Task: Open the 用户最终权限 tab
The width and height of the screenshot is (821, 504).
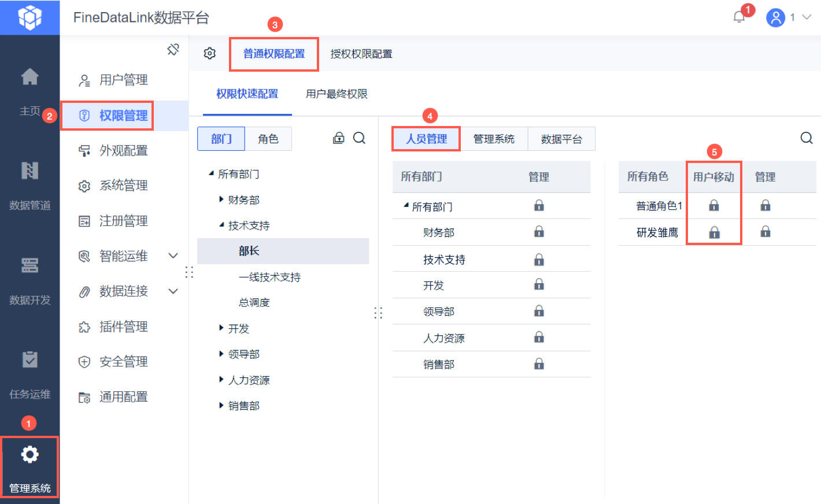Action: point(336,94)
